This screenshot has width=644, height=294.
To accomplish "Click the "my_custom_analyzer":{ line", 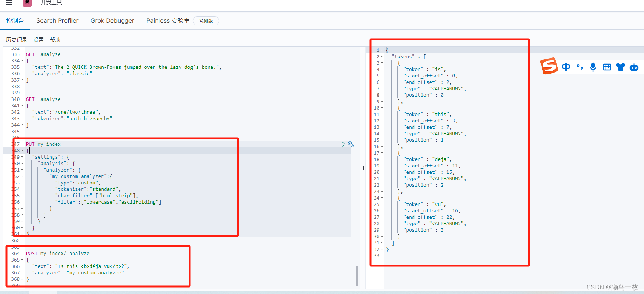I will click(81, 176).
